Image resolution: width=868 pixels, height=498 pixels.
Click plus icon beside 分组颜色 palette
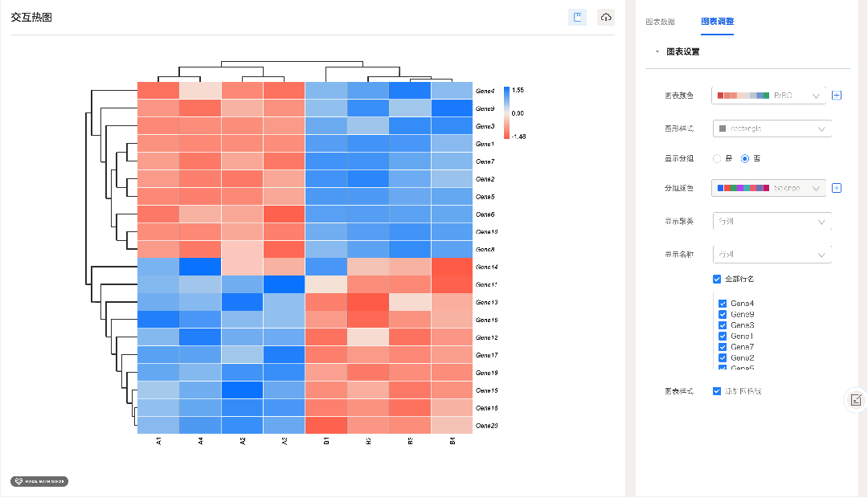(x=837, y=188)
